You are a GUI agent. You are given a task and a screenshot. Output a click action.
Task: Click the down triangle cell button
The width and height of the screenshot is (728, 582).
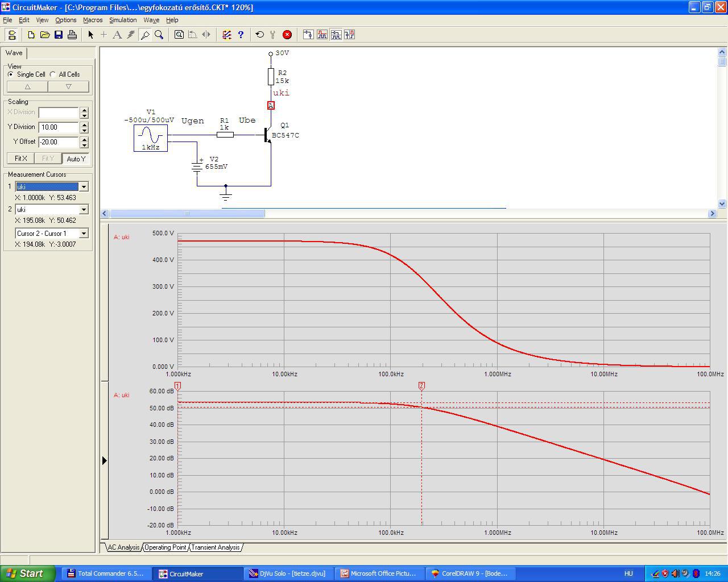(x=68, y=86)
